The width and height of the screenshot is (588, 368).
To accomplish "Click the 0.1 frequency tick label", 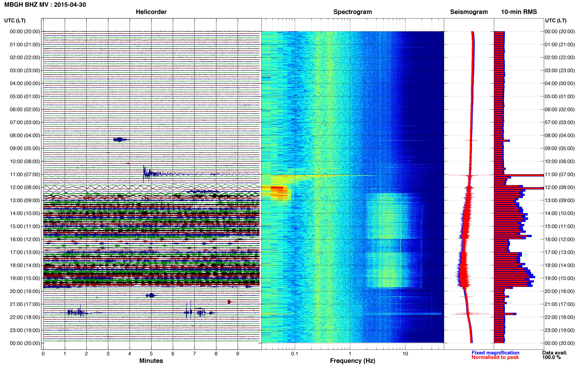I will pyautogui.click(x=295, y=354).
